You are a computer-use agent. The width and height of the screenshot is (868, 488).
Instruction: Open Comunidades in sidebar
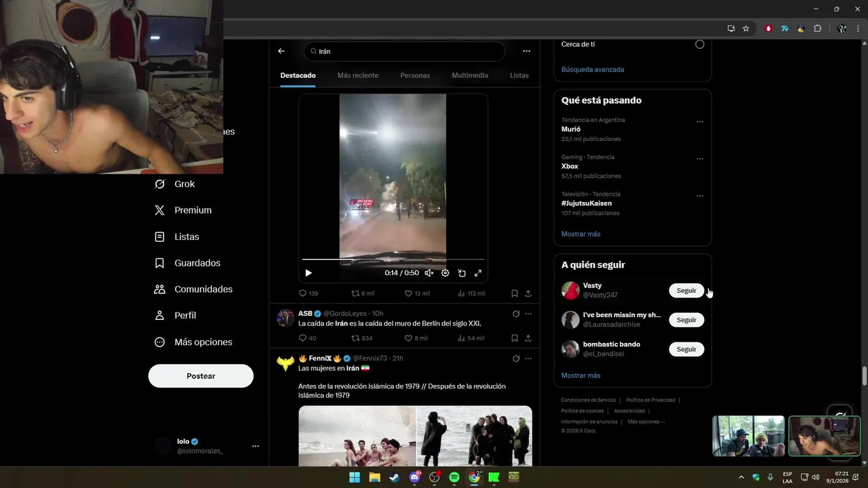click(x=194, y=289)
